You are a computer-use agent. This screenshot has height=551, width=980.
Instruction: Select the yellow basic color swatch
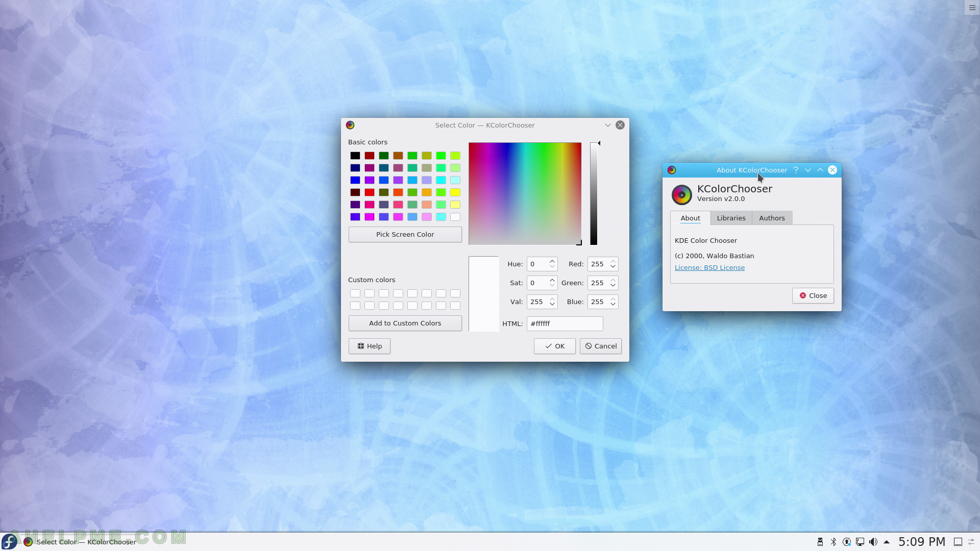(x=455, y=192)
